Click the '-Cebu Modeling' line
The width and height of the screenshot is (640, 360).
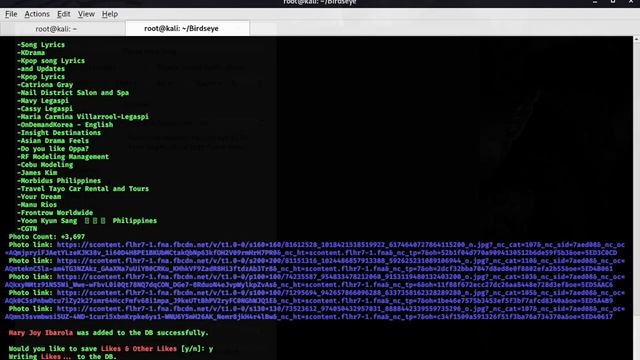45,165
